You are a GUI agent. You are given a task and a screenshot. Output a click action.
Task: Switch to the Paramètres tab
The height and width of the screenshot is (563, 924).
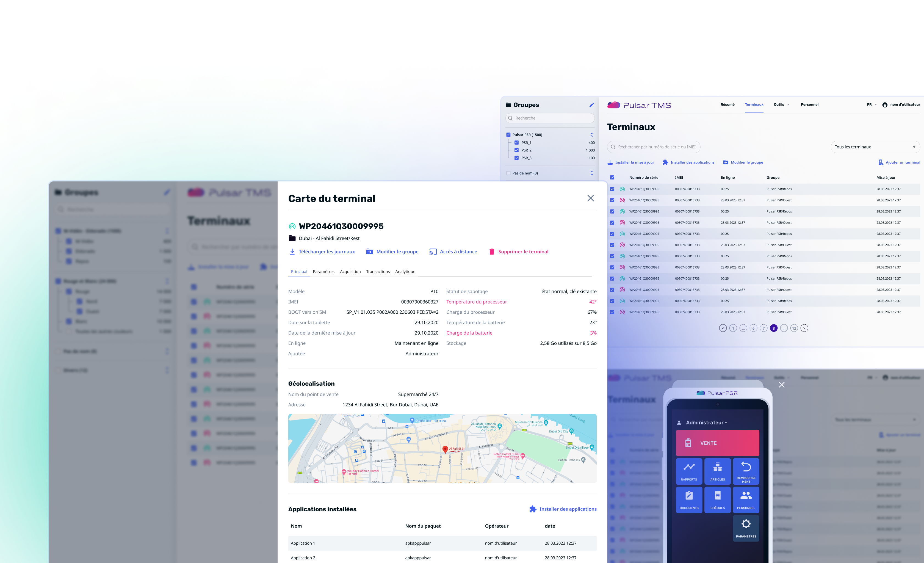(324, 272)
